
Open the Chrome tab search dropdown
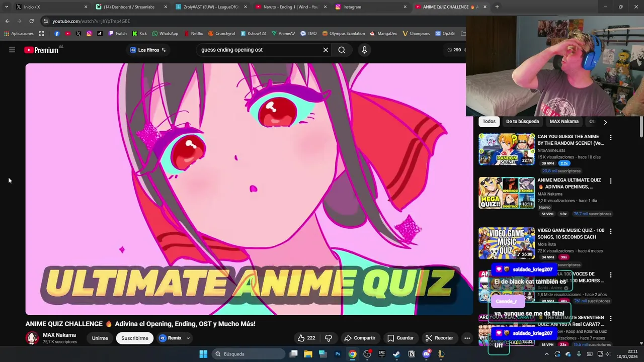click(6, 7)
